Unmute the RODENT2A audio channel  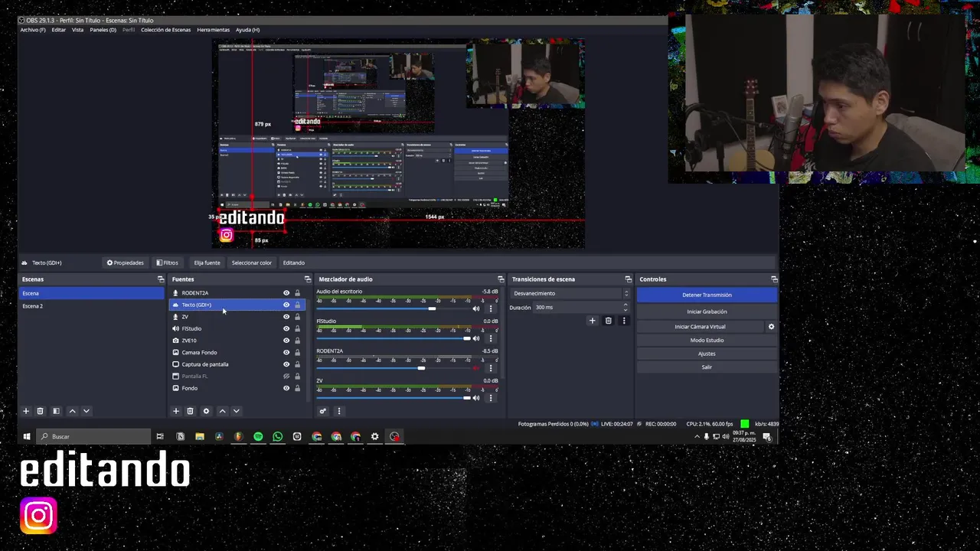click(475, 368)
